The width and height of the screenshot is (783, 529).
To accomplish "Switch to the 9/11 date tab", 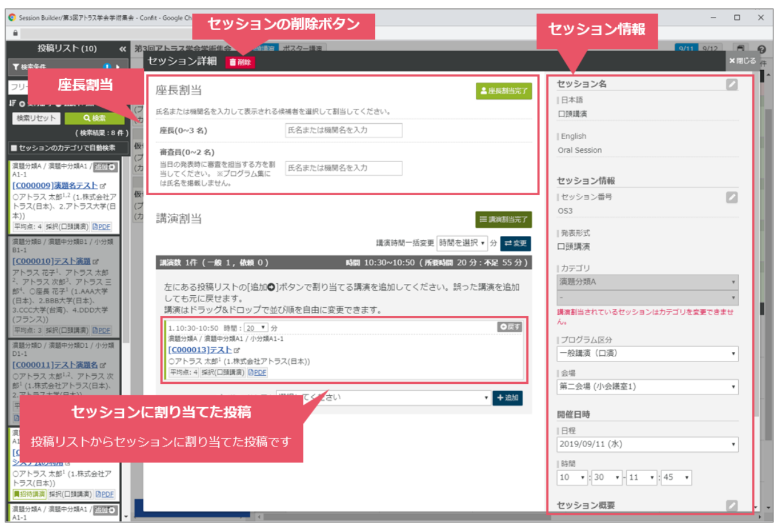I will tap(686, 48).
